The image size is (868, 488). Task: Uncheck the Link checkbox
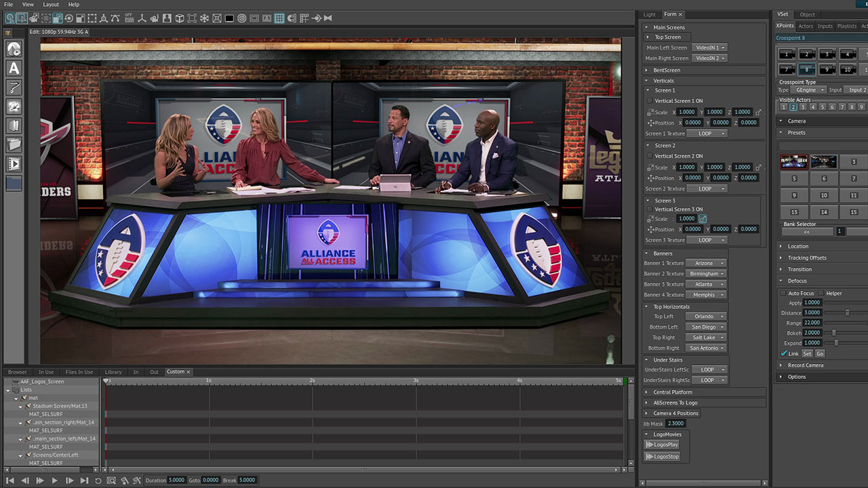[784, 354]
